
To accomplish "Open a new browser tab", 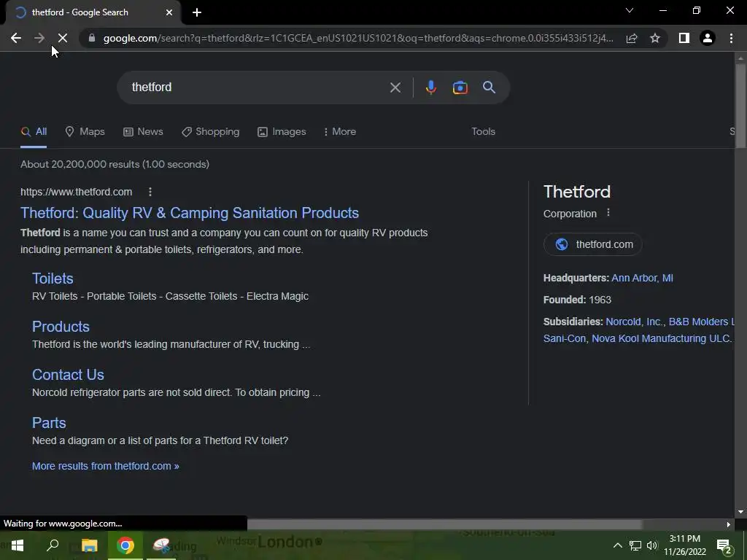I will pos(197,12).
